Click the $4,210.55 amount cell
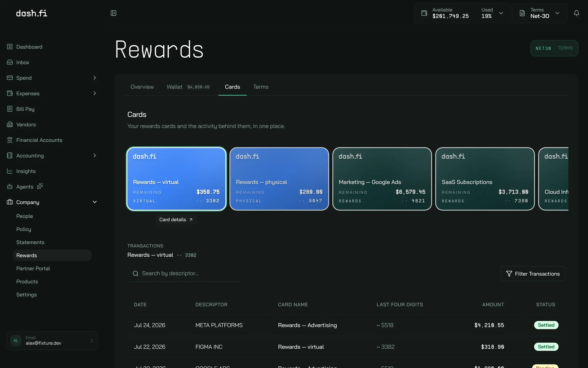Viewport: 588px width, 368px height. (x=489, y=325)
